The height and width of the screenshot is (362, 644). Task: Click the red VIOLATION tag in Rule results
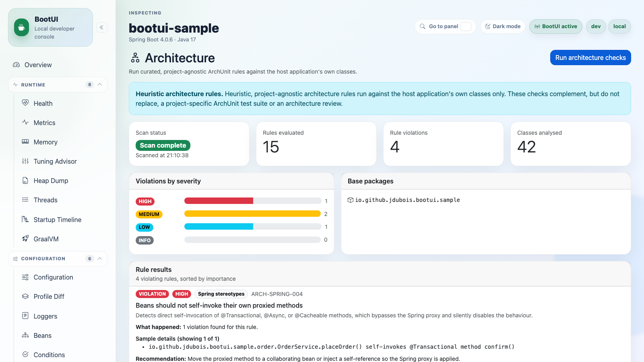(152, 294)
